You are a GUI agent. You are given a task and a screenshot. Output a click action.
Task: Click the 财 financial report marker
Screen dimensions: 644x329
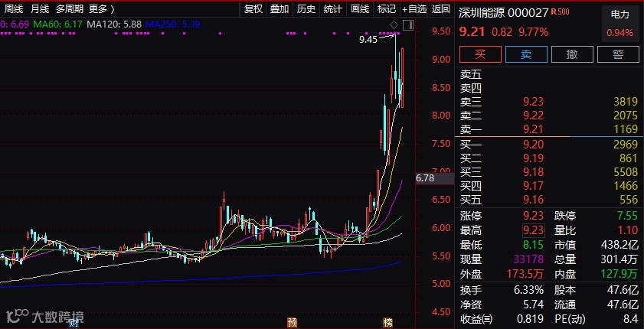74,323
